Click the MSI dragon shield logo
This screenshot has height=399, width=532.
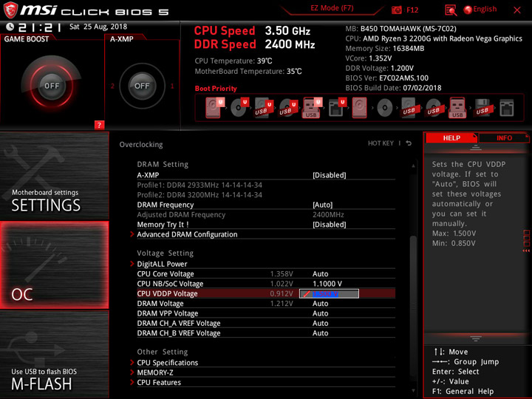pos(10,10)
